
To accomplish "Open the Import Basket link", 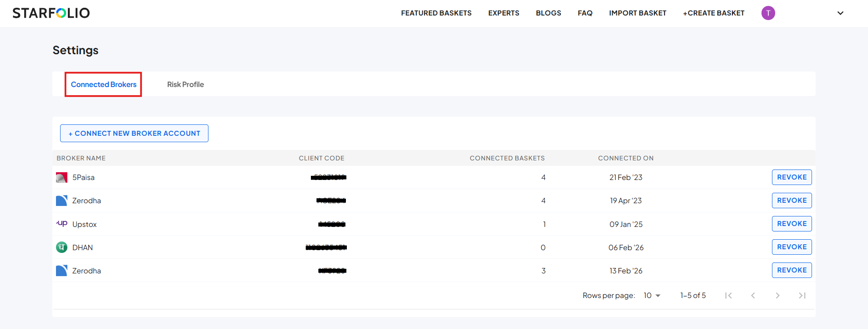I will pos(637,13).
